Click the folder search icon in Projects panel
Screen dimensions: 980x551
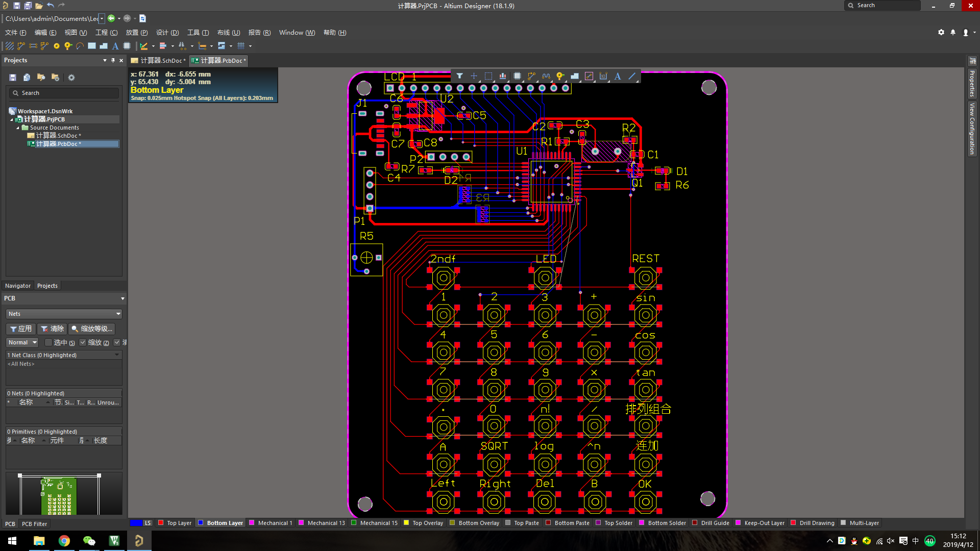point(41,78)
